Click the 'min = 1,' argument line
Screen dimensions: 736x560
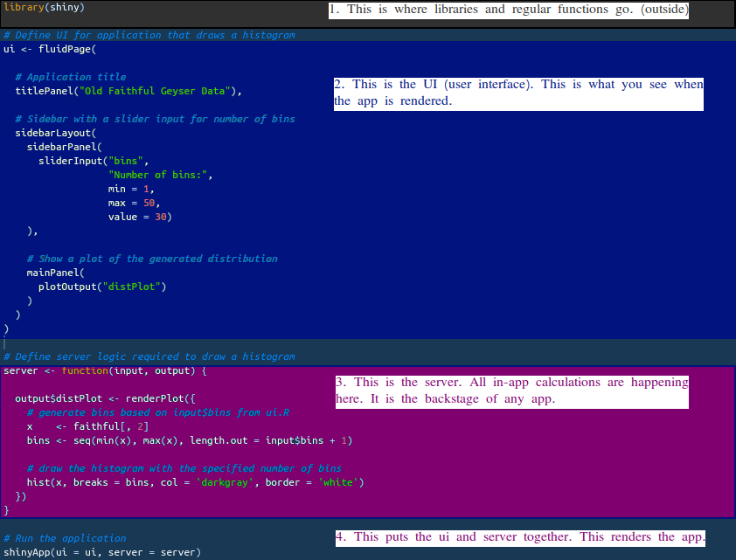tap(131, 189)
